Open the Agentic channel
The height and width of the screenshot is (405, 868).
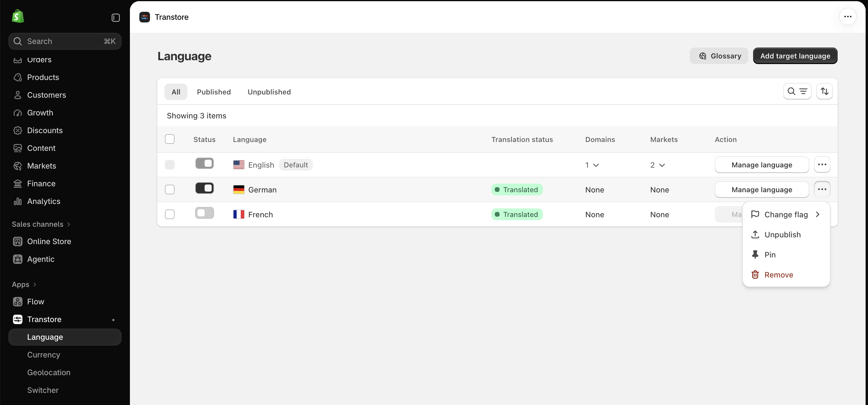coord(65,259)
